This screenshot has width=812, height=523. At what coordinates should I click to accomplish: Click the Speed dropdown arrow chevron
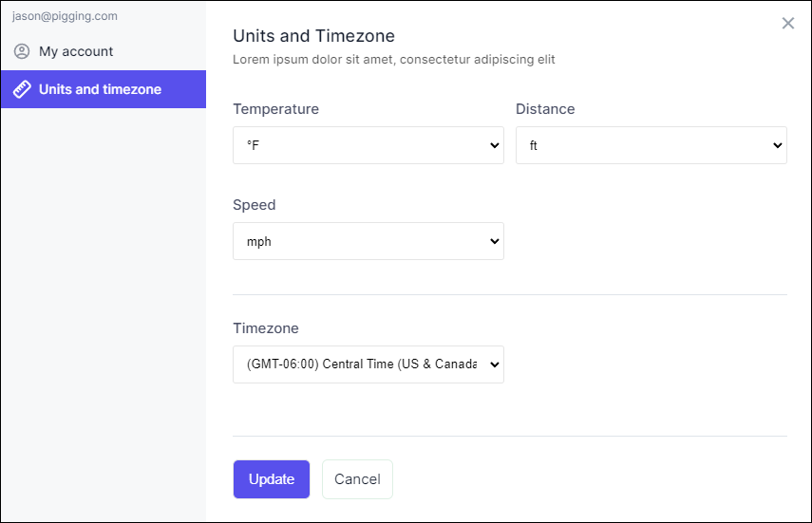click(x=494, y=241)
